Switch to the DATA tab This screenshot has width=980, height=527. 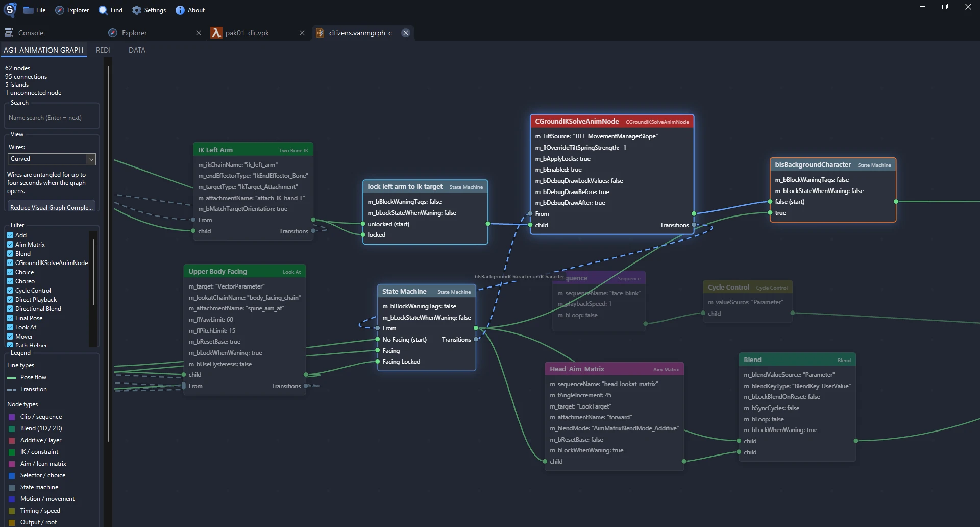[x=137, y=50]
